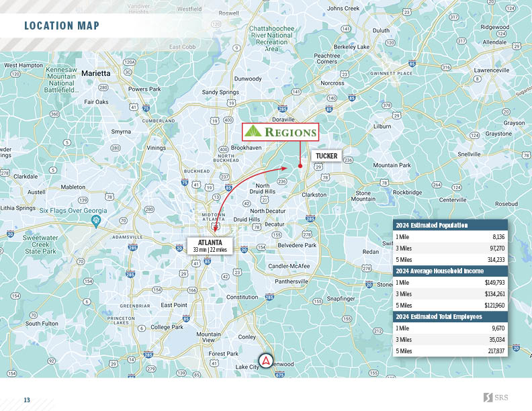
Task: Click the employees value 217,837
Action: (496, 351)
